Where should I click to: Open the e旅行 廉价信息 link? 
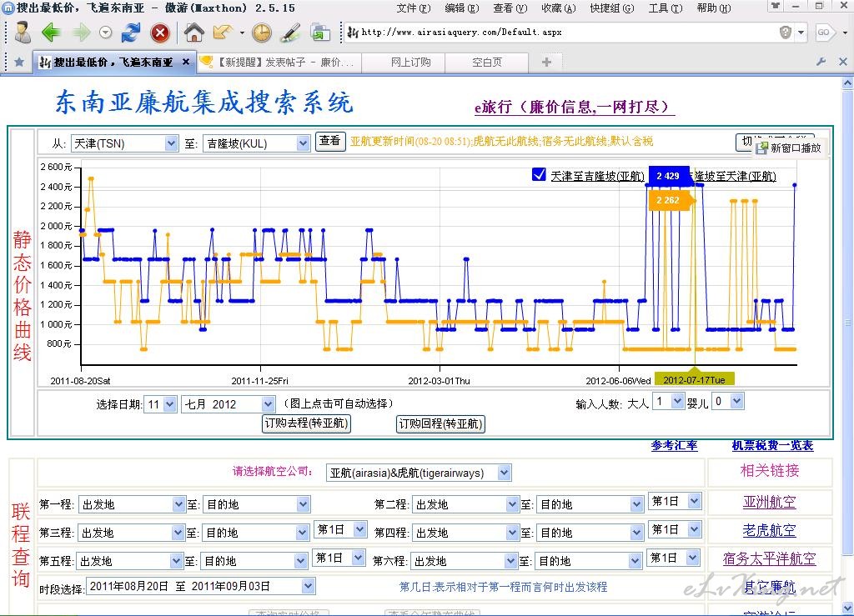tap(574, 107)
